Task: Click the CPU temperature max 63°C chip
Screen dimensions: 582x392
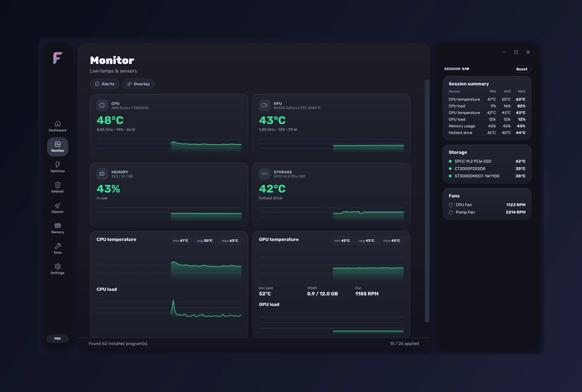Action: (x=230, y=241)
